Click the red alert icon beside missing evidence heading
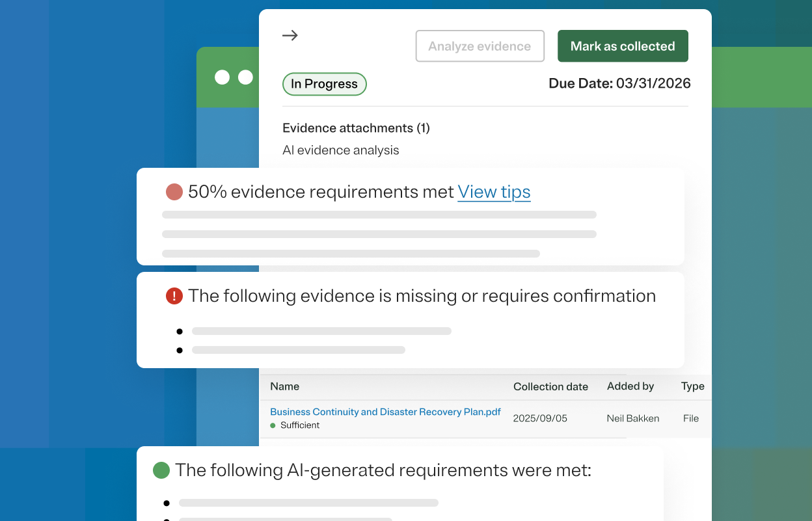 click(173, 296)
